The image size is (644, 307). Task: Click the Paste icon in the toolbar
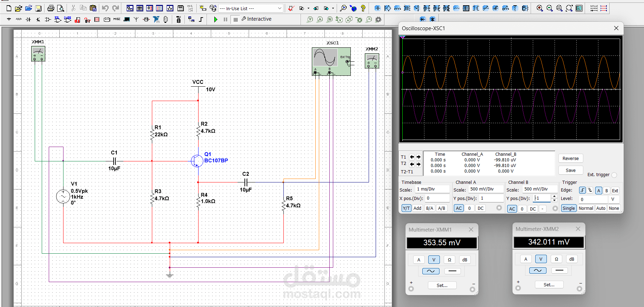pos(93,8)
